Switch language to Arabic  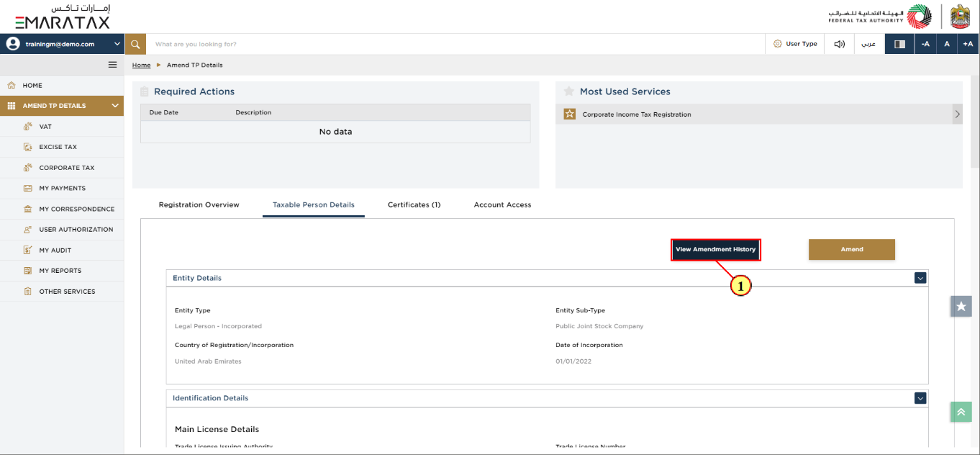tap(869, 44)
